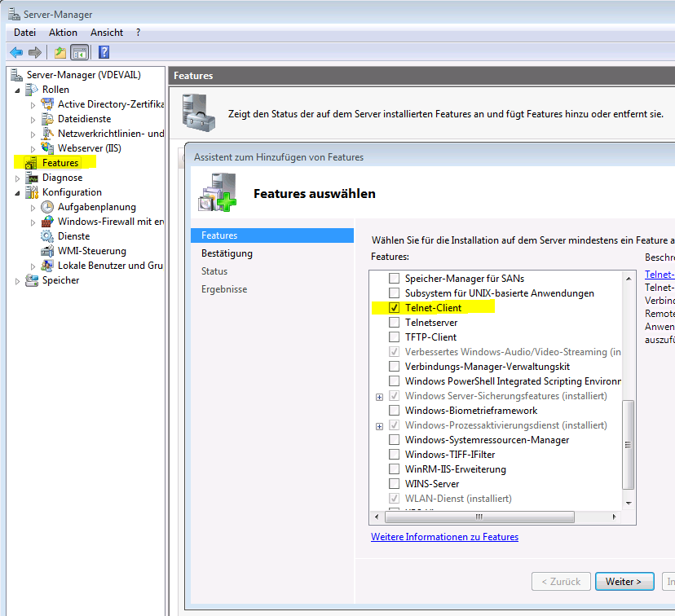Image resolution: width=675 pixels, height=616 pixels.
Task: Expand the Netzwerkrichtlinien node
Action: [x=33, y=134]
